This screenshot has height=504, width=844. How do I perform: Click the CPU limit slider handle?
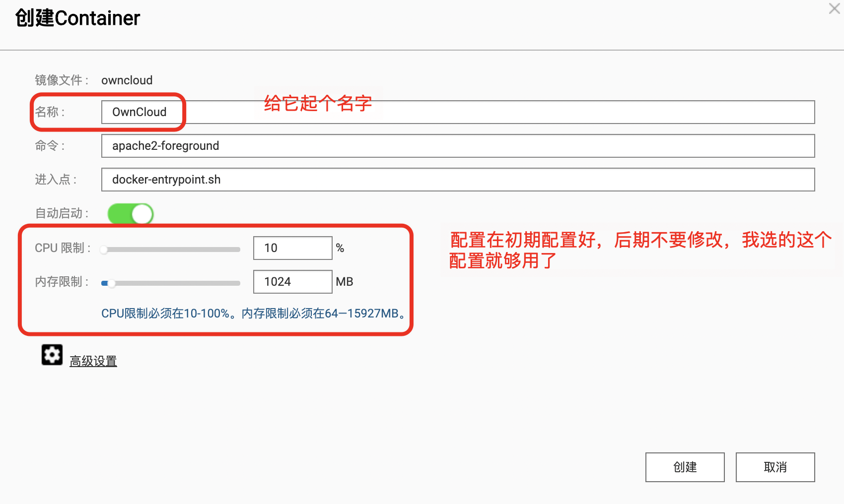pos(104,250)
